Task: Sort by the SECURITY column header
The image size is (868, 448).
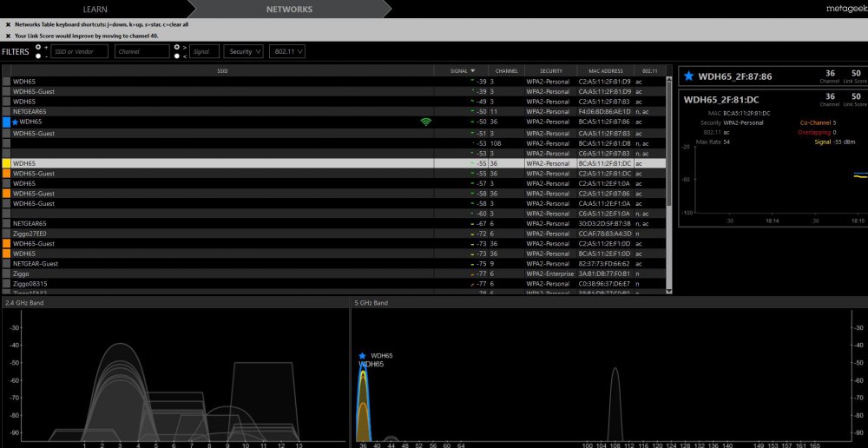Action: click(551, 71)
